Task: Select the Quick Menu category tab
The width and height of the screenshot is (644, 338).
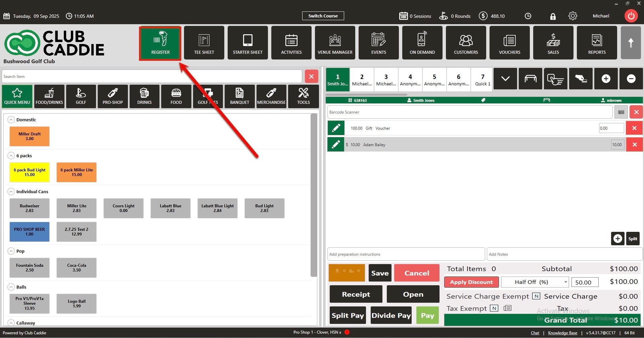Action: click(17, 96)
